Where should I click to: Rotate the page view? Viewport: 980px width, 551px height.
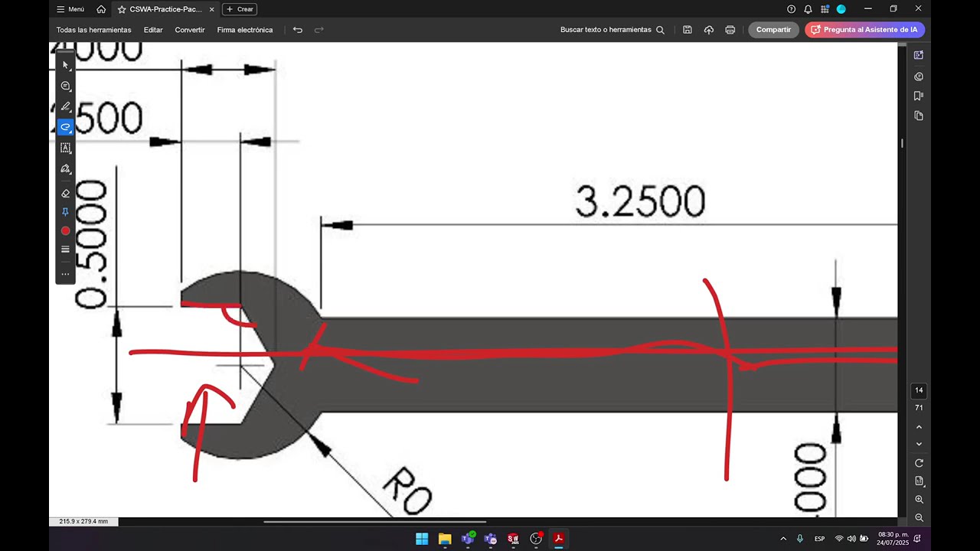coord(919,463)
